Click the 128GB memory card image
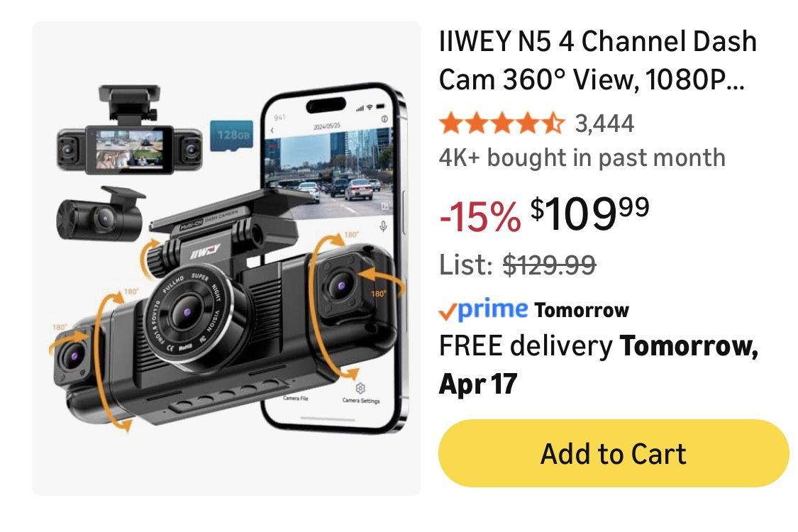Viewport: 798px width, 532px height. pyautogui.click(x=231, y=136)
